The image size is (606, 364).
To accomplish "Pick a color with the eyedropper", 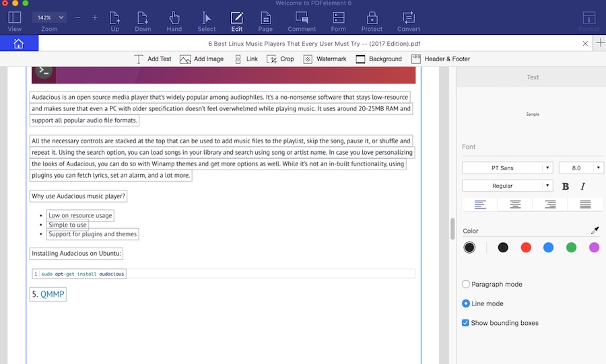I will [x=595, y=230].
